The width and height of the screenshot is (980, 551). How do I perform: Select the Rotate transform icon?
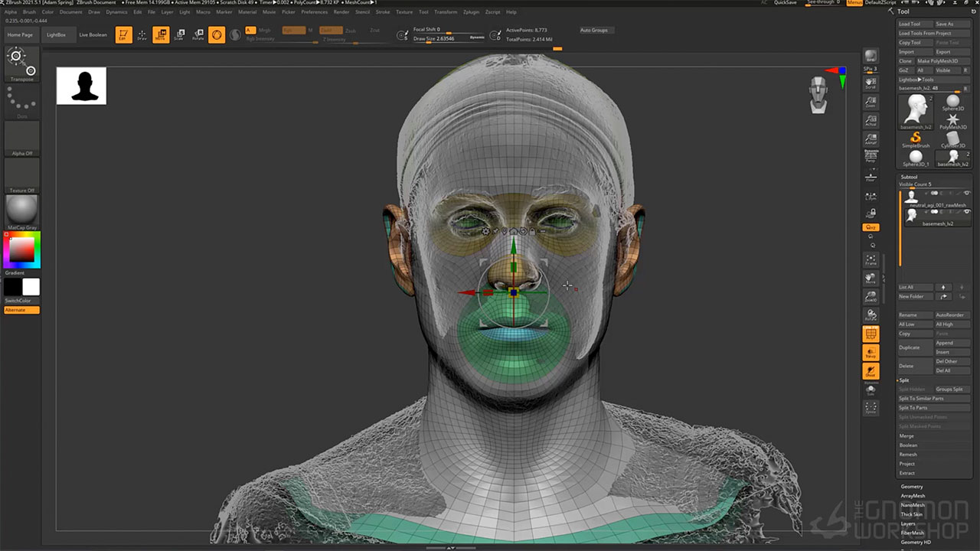pyautogui.click(x=198, y=34)
